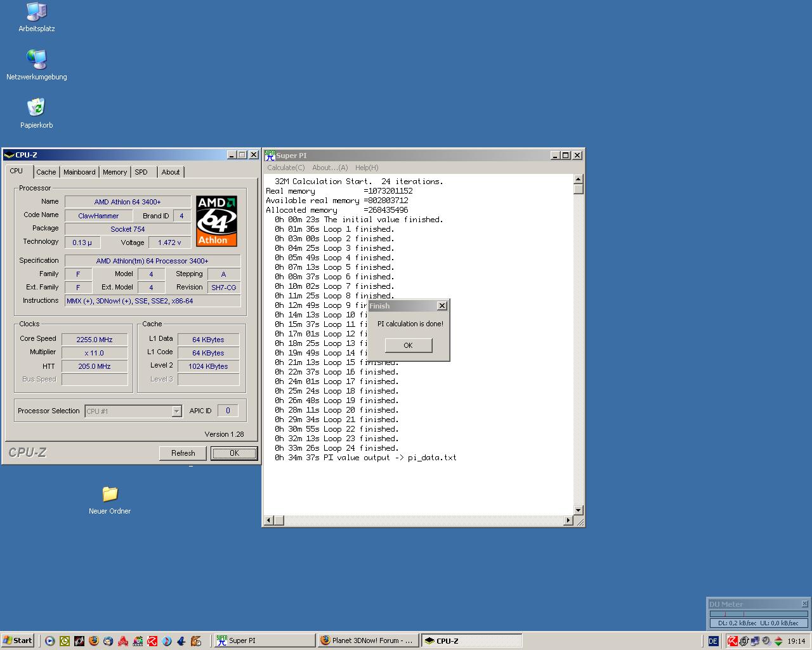Image resolution: width=812 pixels, height=650 pixels.
Task: Click the red umbrella AntiVir quick launch icon
Action: [x=152, y=641]
